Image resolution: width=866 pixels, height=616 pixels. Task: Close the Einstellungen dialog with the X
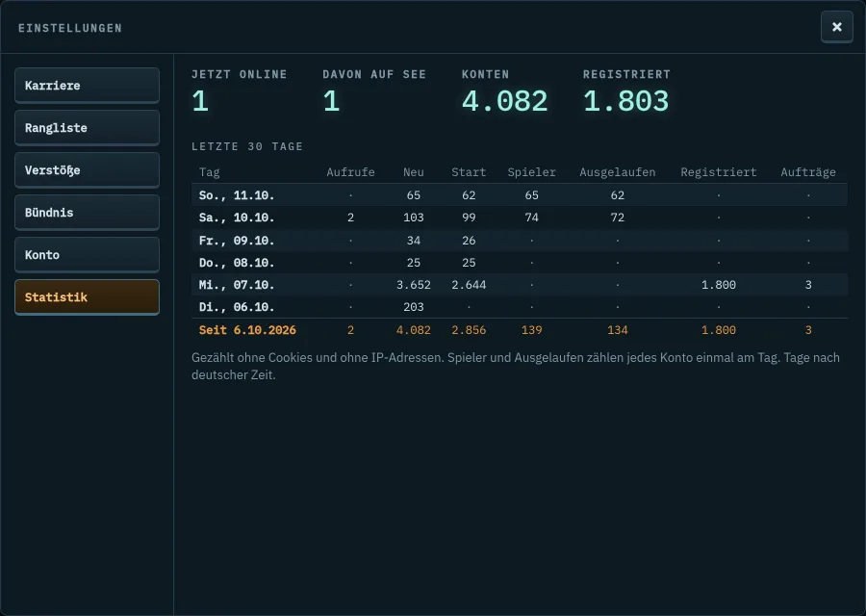pyautogui.click(x=837, y=27)
